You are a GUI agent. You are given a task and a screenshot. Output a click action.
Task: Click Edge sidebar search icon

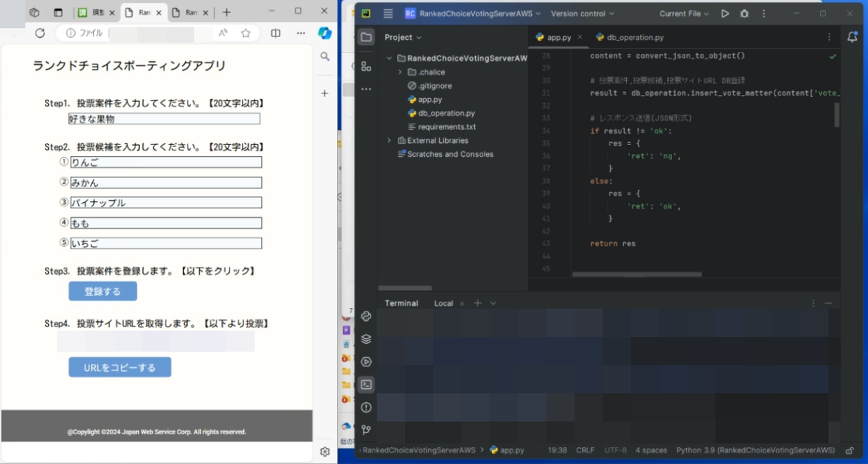coord(325,56)
